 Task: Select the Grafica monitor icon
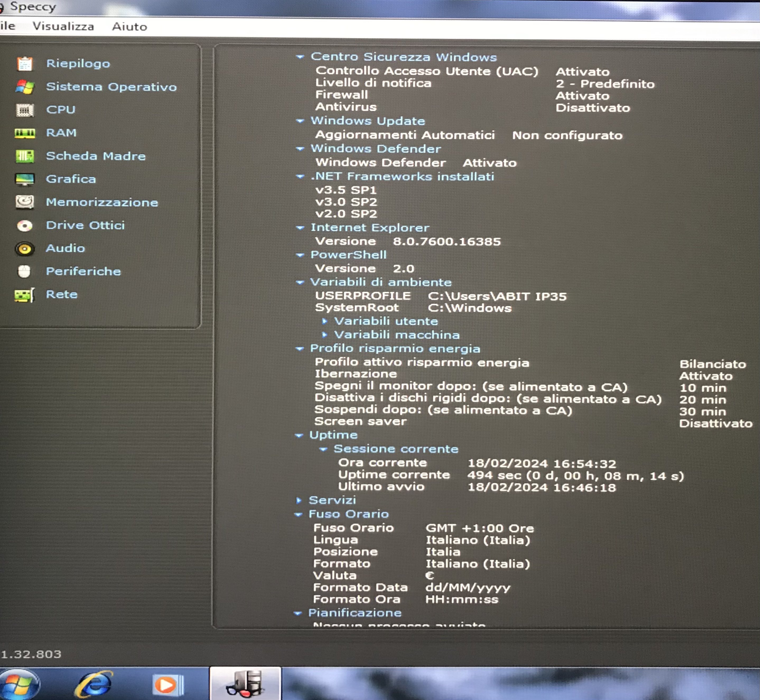pyautogui.click(x=25, y=179)
